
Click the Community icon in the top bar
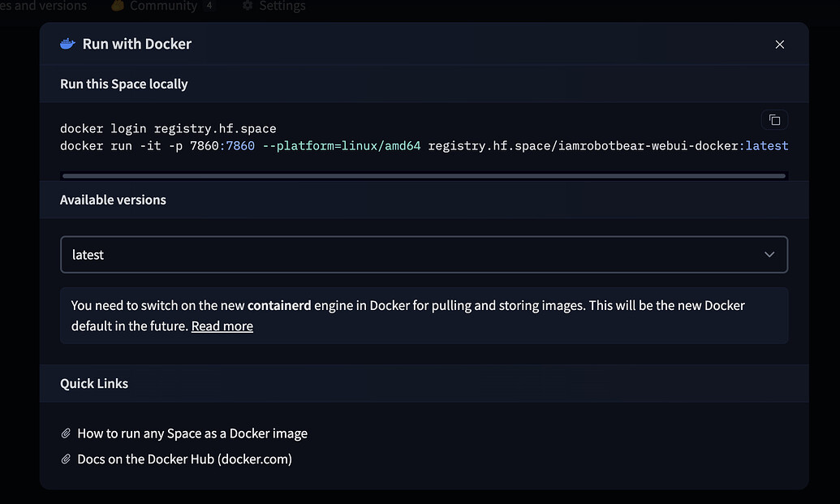tap(118, 6)
